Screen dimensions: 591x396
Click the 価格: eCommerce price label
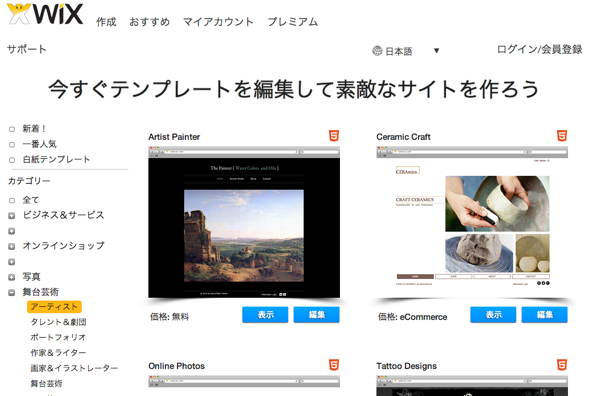413,317
